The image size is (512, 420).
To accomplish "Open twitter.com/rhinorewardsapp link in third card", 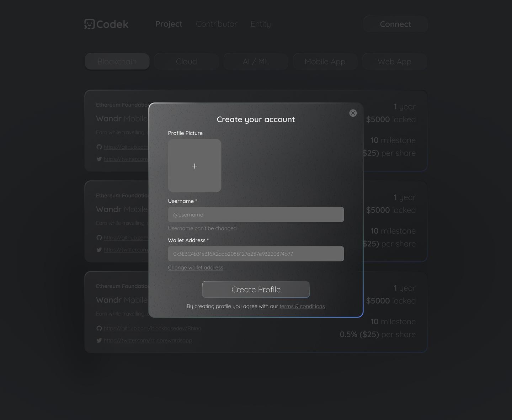I will point(148,340).
